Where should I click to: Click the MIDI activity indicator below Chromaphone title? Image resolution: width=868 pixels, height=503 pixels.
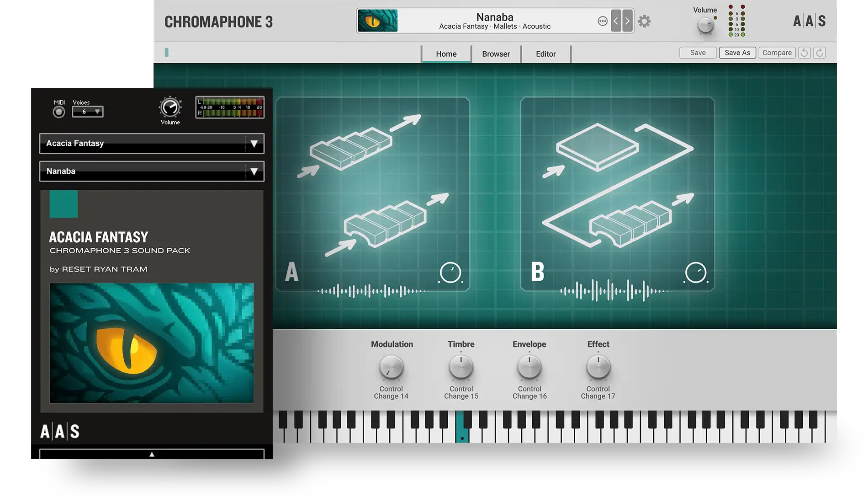click(167, 53)
